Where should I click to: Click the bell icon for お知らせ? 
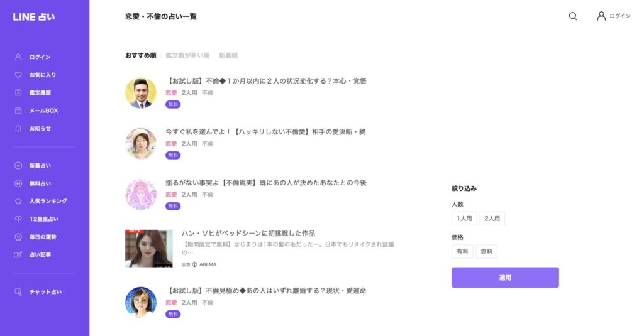(18, 128)
